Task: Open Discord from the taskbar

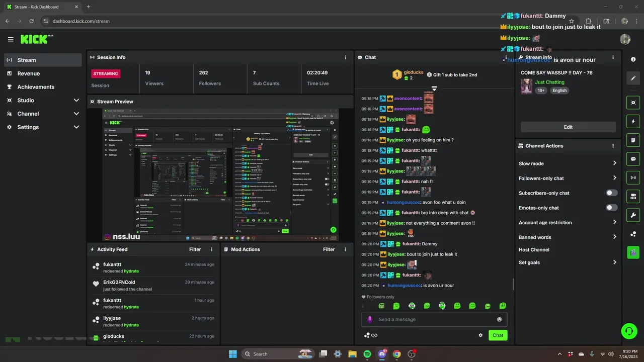Action: [x=382, y=354]
